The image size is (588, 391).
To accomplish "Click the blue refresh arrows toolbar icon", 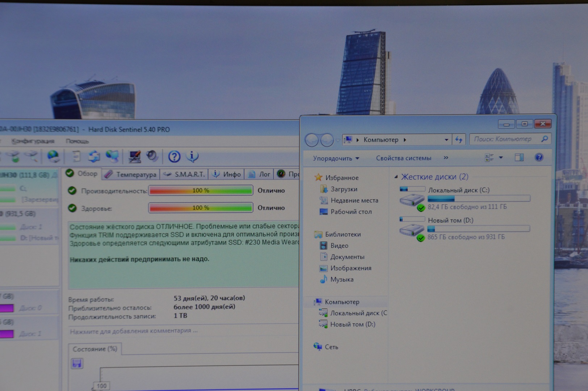I will pos(94,156).
